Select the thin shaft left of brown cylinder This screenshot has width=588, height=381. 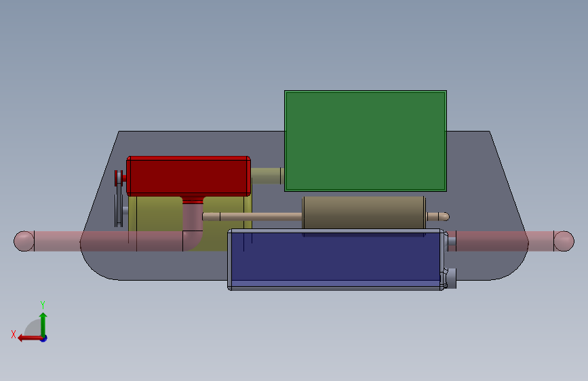[x=252, y=217]
